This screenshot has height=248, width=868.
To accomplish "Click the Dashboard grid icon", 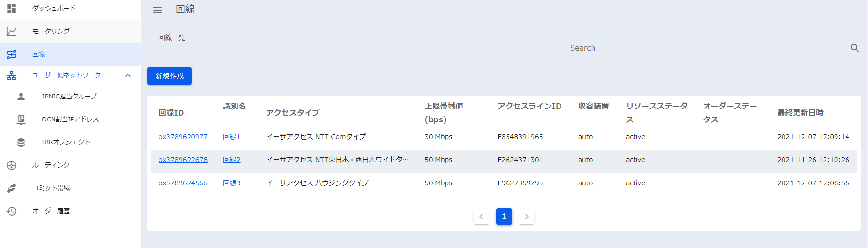I will (11, 8).
